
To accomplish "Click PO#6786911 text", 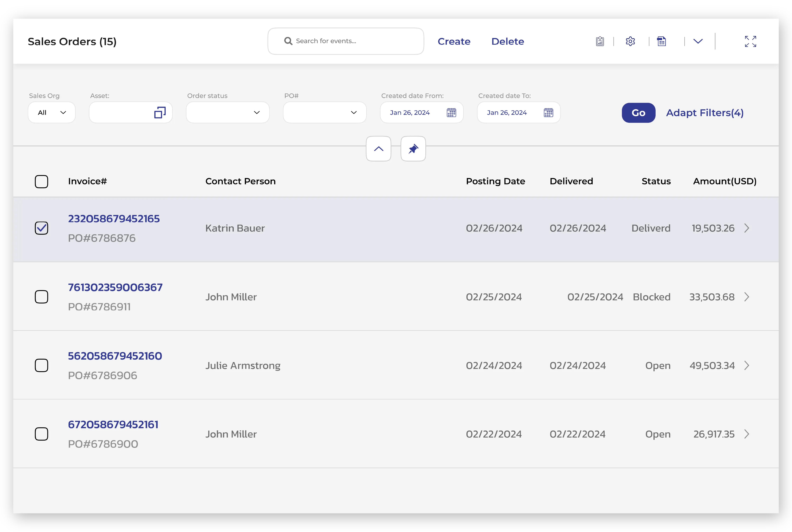I will coord(99,307).
